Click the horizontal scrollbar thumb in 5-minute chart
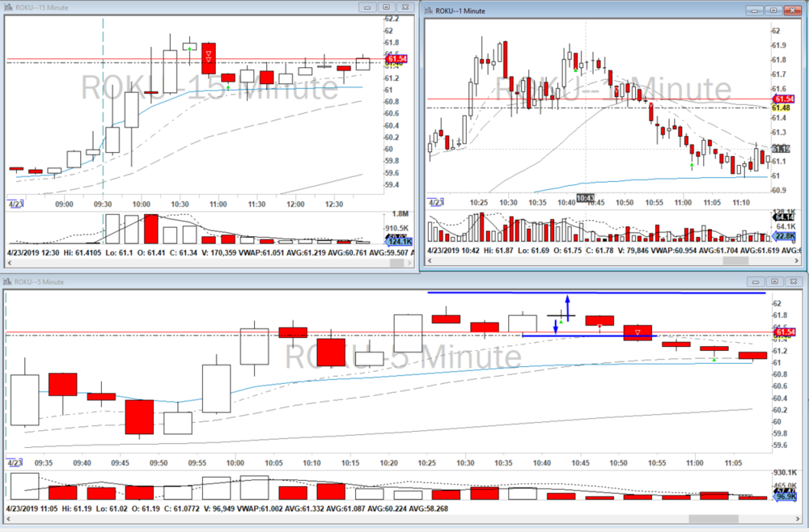Viewport: 809px width, 532px height. coord(713,518)
